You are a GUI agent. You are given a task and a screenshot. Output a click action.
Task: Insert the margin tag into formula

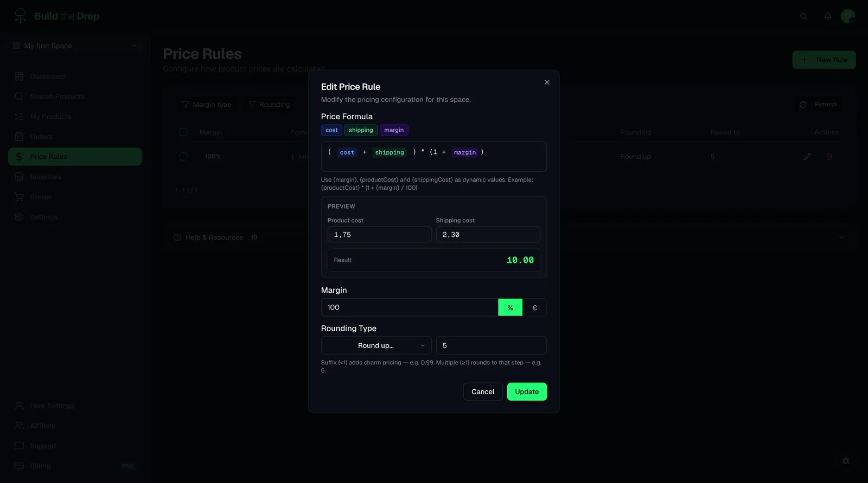(394, 130)
